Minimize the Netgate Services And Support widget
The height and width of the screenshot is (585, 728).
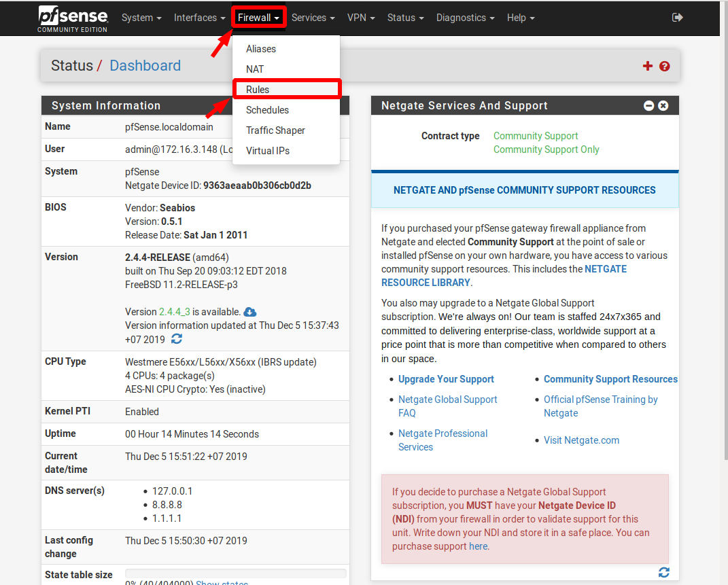pos(648,106)
